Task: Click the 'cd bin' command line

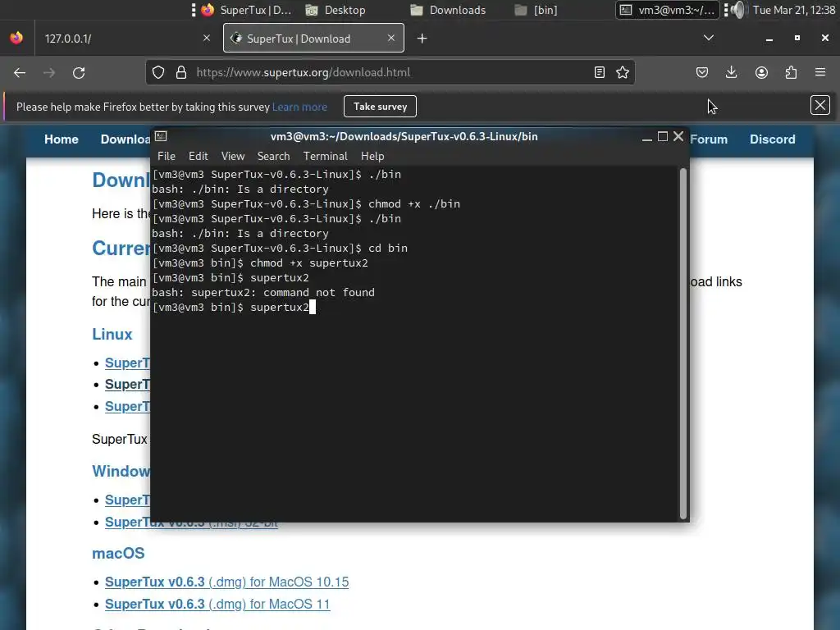Action: [x=280, y=248]
